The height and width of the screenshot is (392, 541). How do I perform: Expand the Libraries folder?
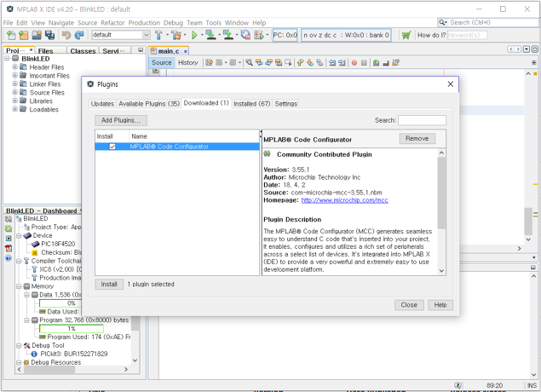tap(14, 101)
